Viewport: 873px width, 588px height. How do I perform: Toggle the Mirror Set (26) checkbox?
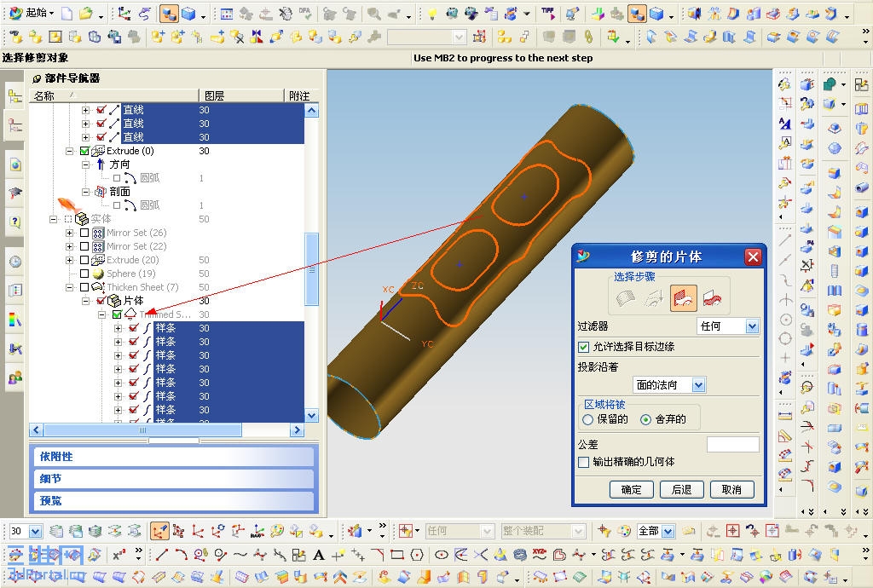click(x=84, y=233)
